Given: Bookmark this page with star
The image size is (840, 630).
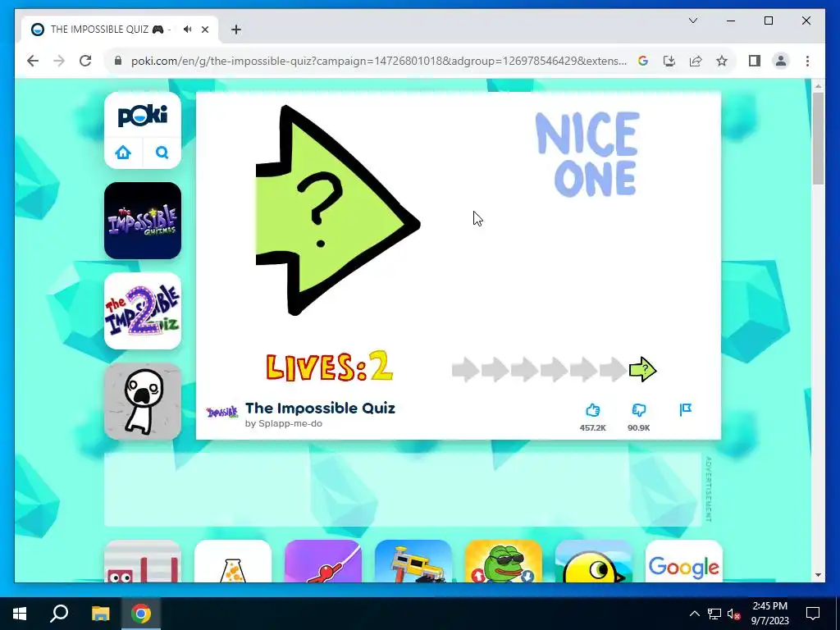Looking at the screenshot, I should click(x=722, y=61).
